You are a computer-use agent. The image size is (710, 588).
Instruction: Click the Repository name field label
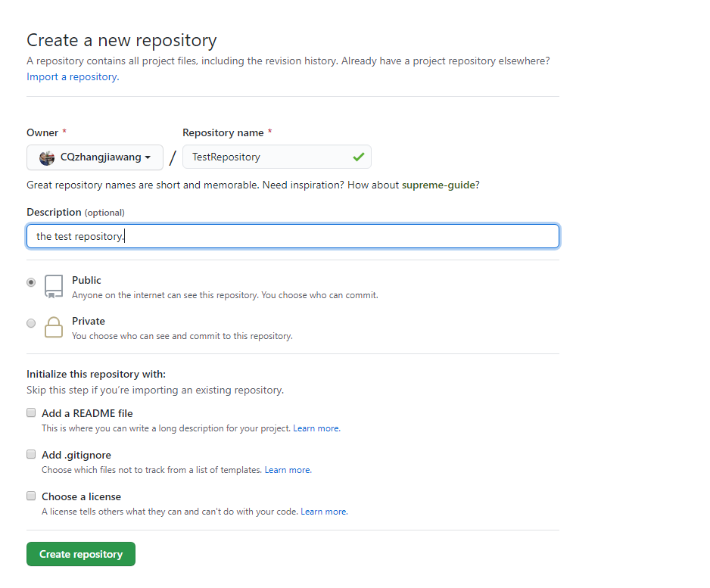tap(223, 132)
